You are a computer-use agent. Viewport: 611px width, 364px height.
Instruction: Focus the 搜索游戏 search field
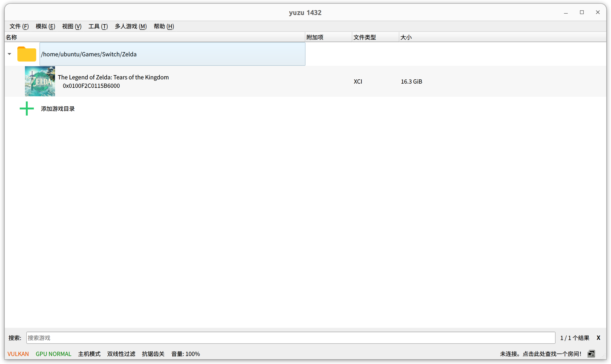(290, 338)
